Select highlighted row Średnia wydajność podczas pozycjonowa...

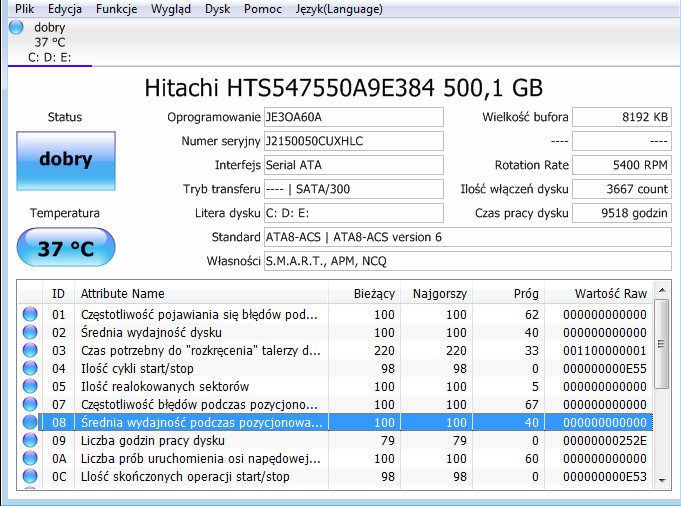tap(335, 422)
